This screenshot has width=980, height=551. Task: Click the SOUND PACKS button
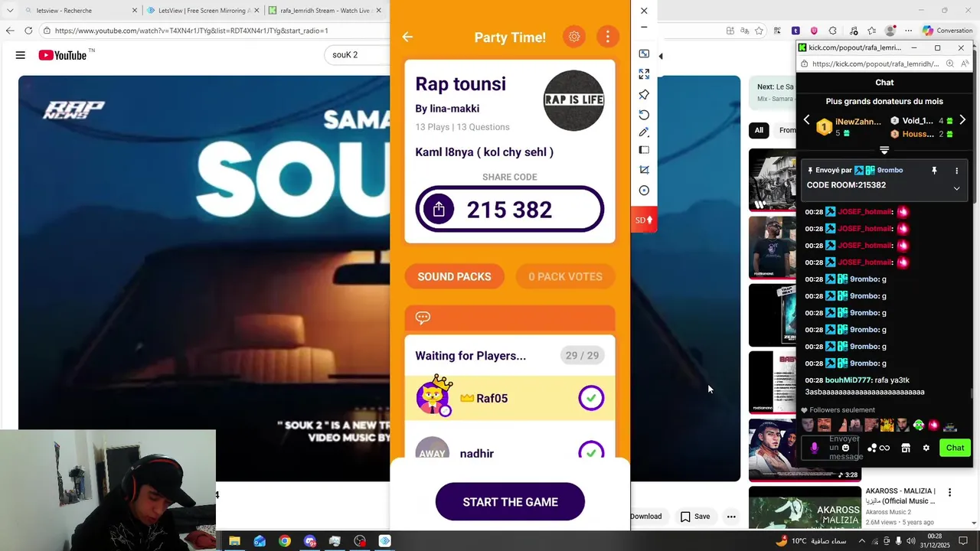[455, 276]
